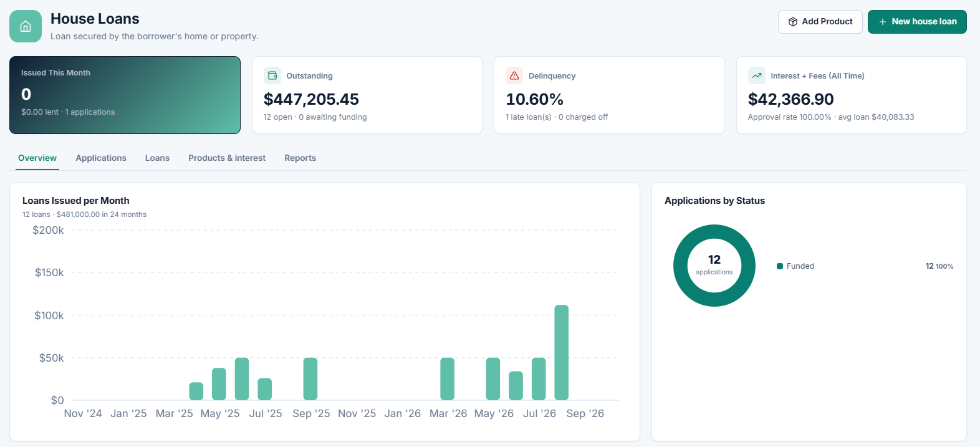Click the $447,205.45 outstanding amount
Viewport: 980px width, 447px height.
click(311, 99)
